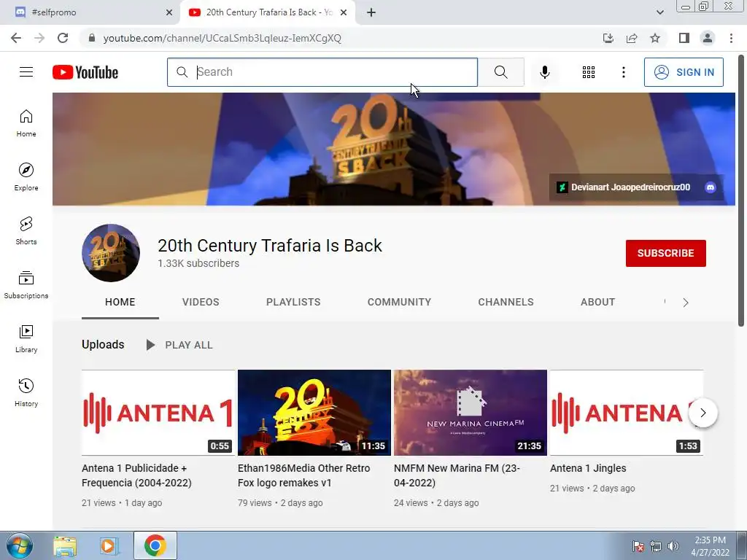Open Chrome profile icon

(708, 38)
